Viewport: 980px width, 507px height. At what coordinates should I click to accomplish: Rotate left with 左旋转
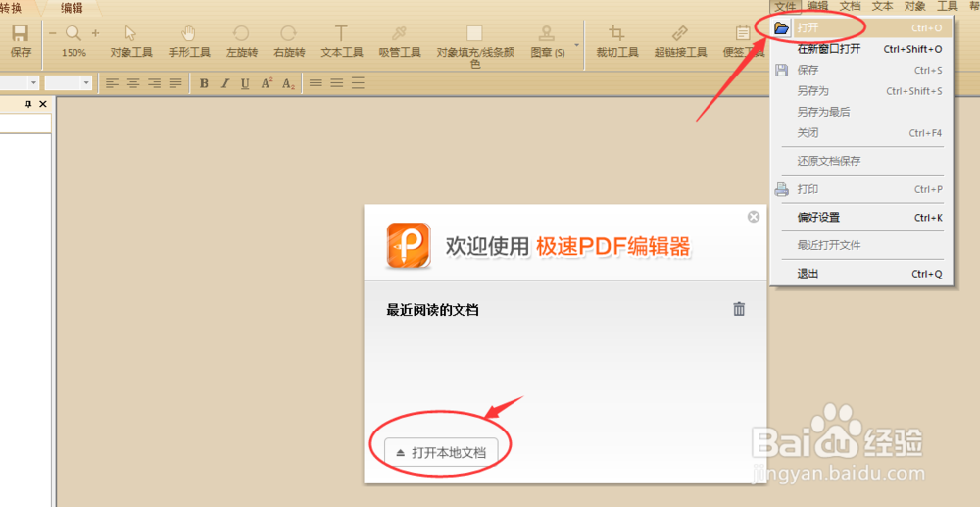coord(242,41)
